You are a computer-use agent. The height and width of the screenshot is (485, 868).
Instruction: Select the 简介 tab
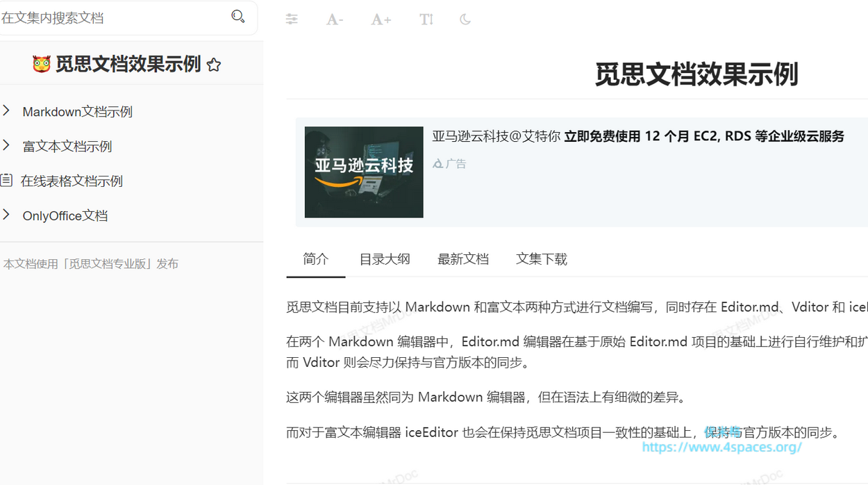(316, 259)
